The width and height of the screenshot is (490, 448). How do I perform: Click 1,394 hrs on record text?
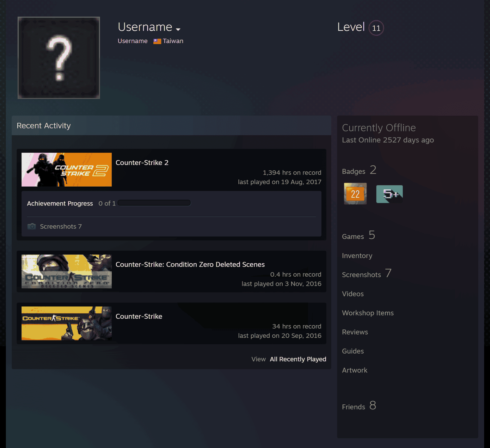tap(292, 173)
